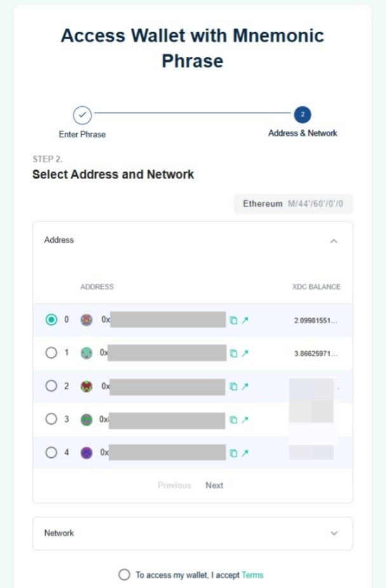The width and height of the screenshot is (386, 588).
Task: Copy address in row 0
Action: (234, 320)
